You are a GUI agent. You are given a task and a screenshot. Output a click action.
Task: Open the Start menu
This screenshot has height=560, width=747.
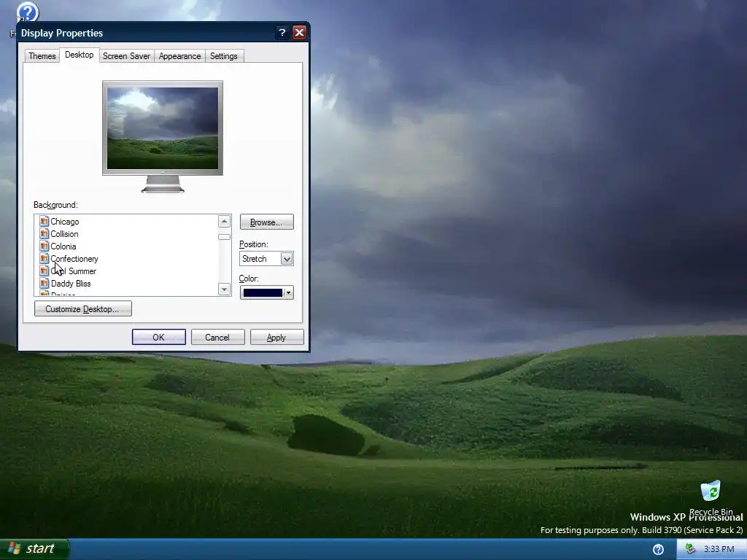[35, 549]
